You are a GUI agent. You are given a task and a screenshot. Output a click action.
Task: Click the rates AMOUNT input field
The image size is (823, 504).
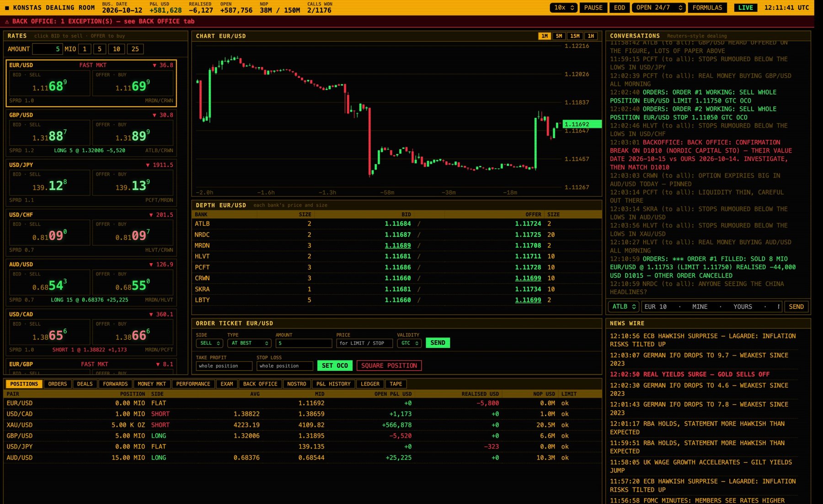point(48,49)
